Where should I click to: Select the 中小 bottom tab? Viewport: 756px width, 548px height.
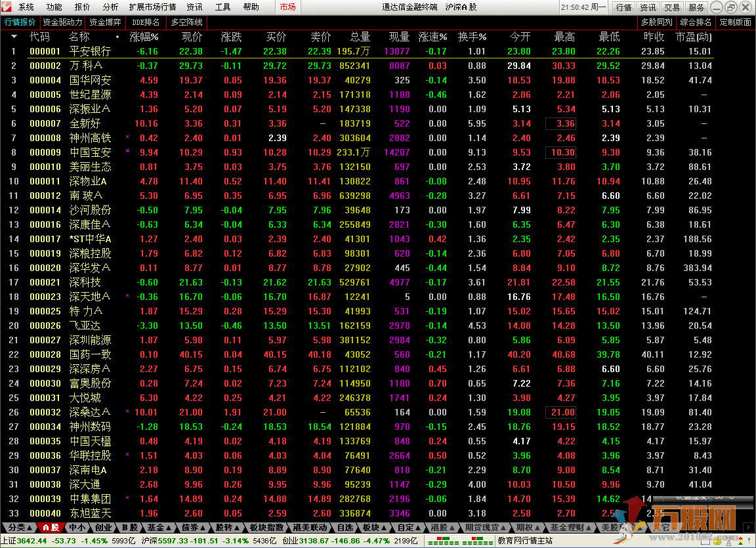click(x=77, y=527)
